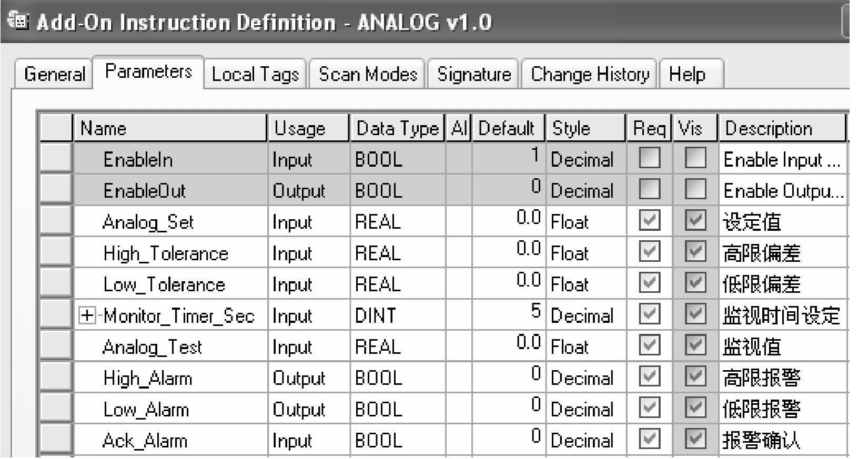Toggle Vis checkbox for EnableOut row
868x459 pixels.
pyautogui.click(x=695, y=189)
